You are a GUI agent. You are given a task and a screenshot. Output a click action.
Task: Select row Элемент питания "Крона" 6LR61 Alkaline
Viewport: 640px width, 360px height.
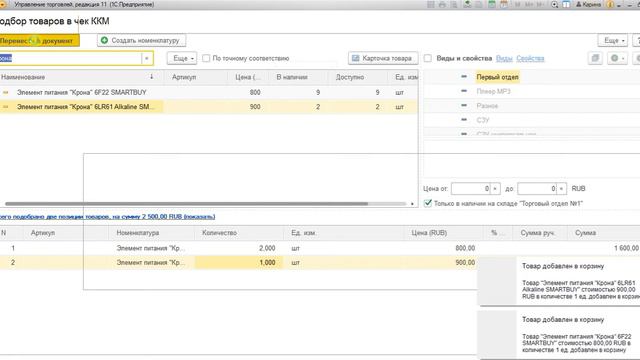click(208, 107)
